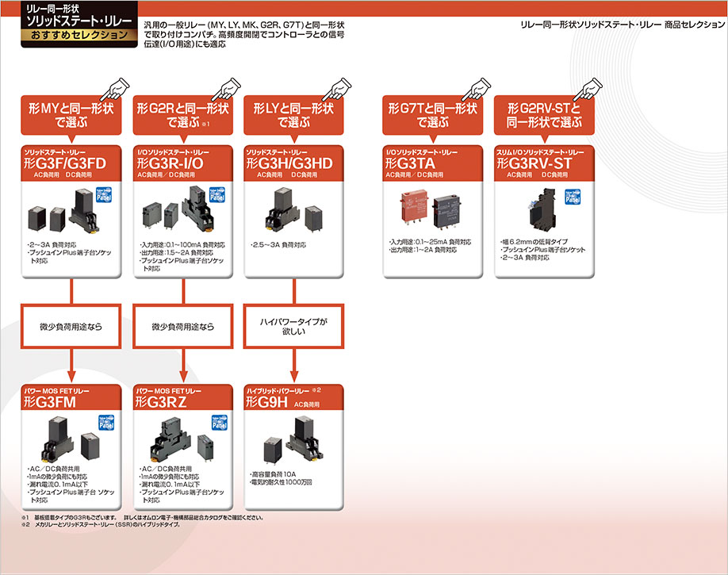Select the 形G2Rと同一形状で選ぶ header

[183, 115]
